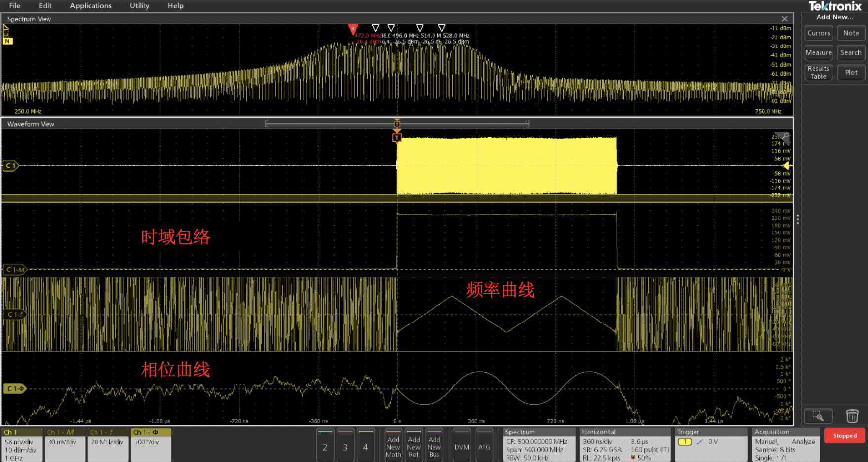Image resolution: width=868 pixels, height=462 pixels.
Task: Click the zoom magnifier icon in Waveform View
Action: click(785, 136)
